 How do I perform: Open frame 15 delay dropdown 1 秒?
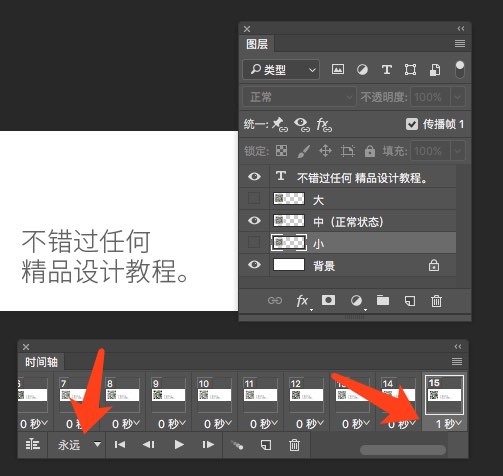pyautogui.click(x=449, y=424)
